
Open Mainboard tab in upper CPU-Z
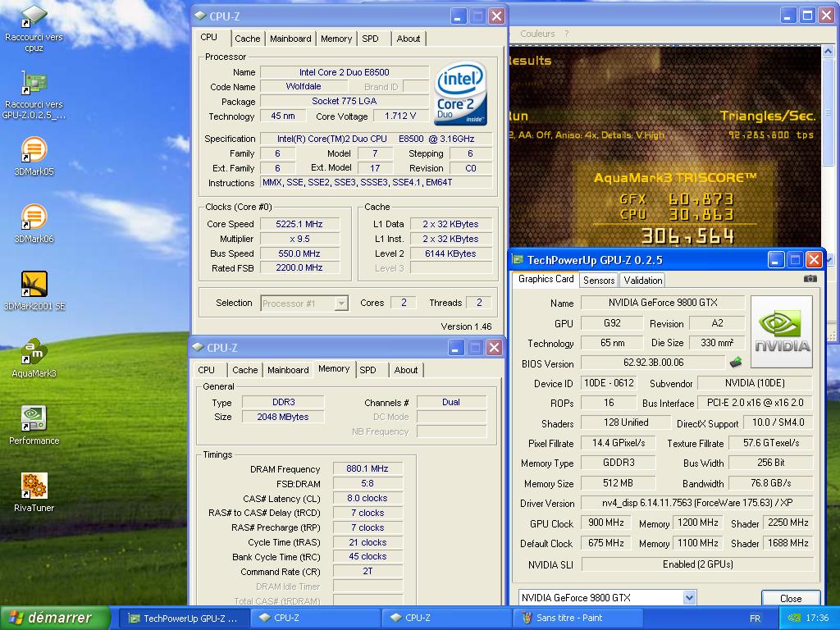(290, 39)
